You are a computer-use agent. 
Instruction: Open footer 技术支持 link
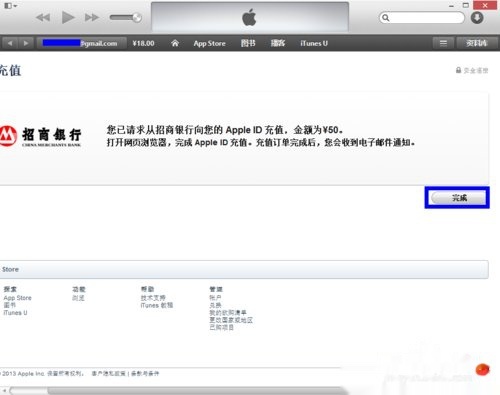(153, 298)
